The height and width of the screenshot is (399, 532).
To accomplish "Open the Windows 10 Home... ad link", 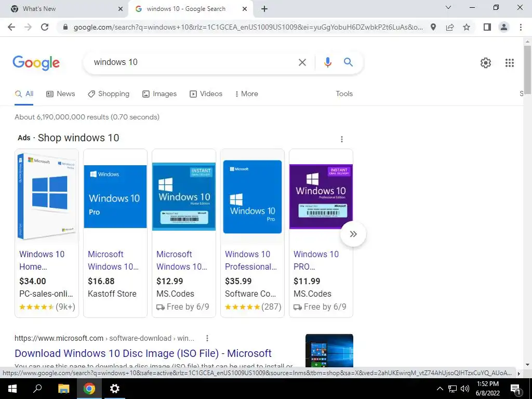I will [x=42, y=261].
